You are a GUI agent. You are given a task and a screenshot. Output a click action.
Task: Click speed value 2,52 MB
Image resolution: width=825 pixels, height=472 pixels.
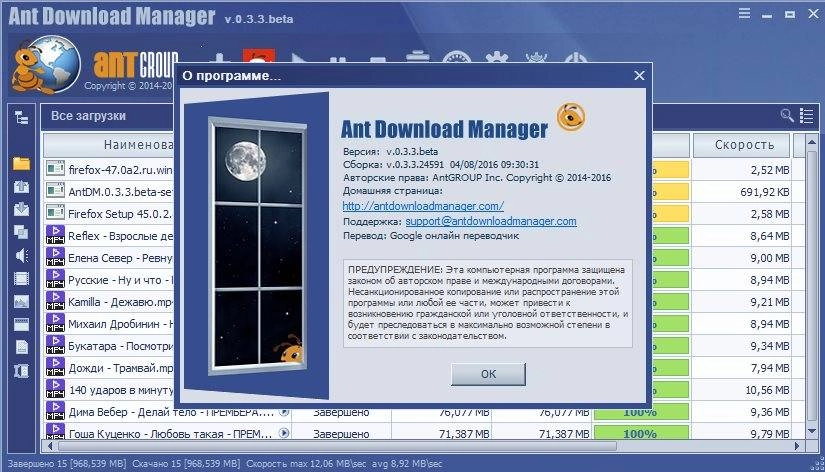tap(770, 170)
